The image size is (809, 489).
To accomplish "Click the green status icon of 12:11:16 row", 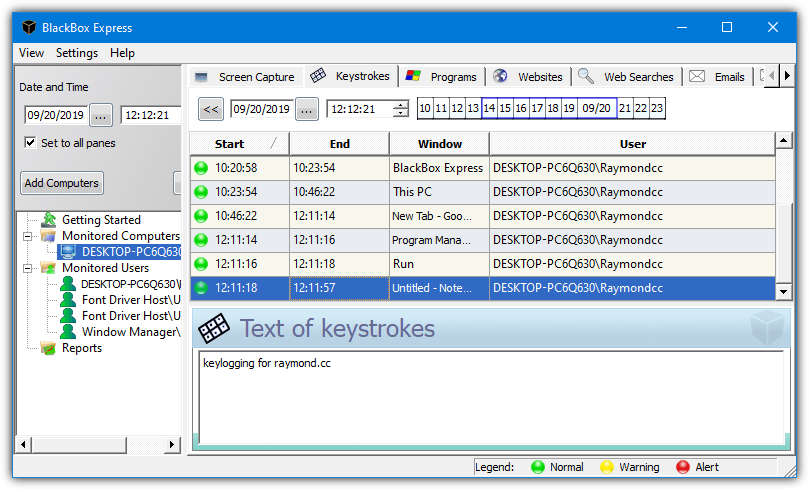I will [201, 264].
